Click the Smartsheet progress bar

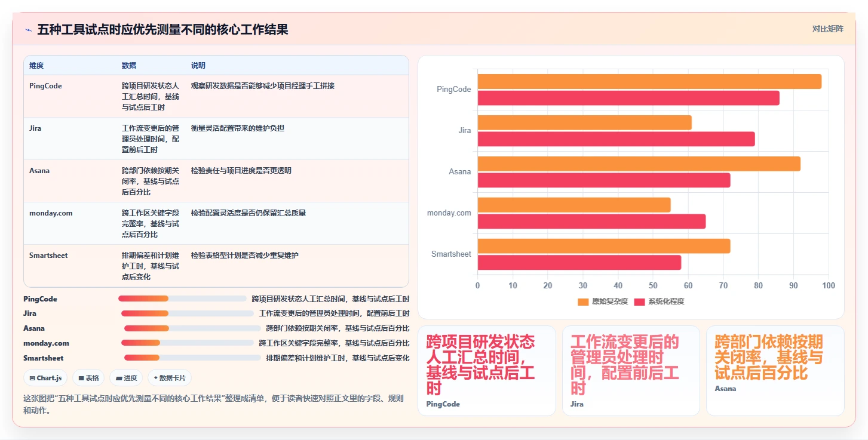[192, 358]
